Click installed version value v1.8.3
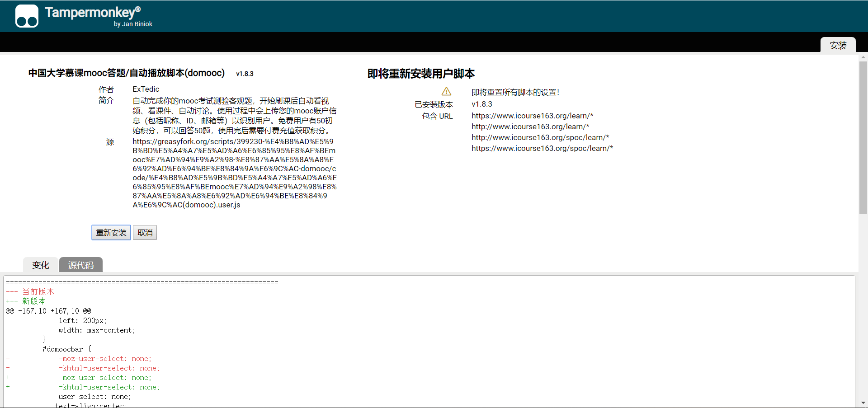This screenshot has height=408, width=868. tap(482, 104)
